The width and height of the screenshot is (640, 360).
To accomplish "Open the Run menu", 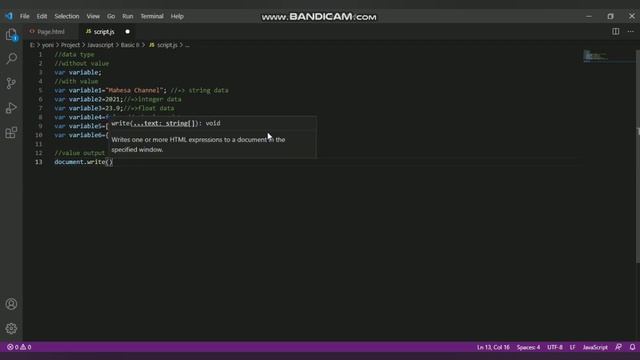I will 128,16.
